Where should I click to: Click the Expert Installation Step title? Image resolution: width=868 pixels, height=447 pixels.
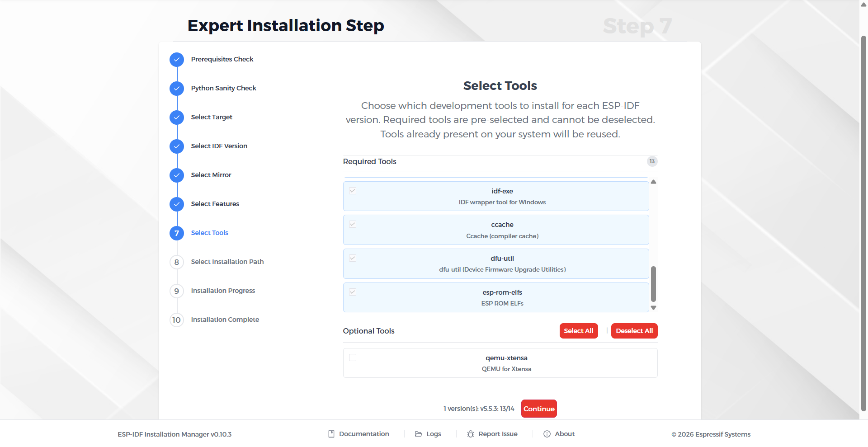pos(286,26)
